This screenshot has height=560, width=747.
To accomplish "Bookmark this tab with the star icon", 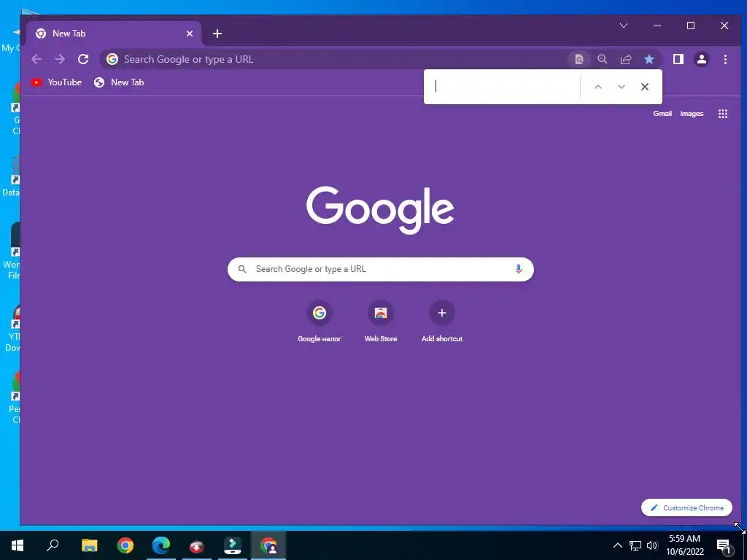I will [649, 59].
